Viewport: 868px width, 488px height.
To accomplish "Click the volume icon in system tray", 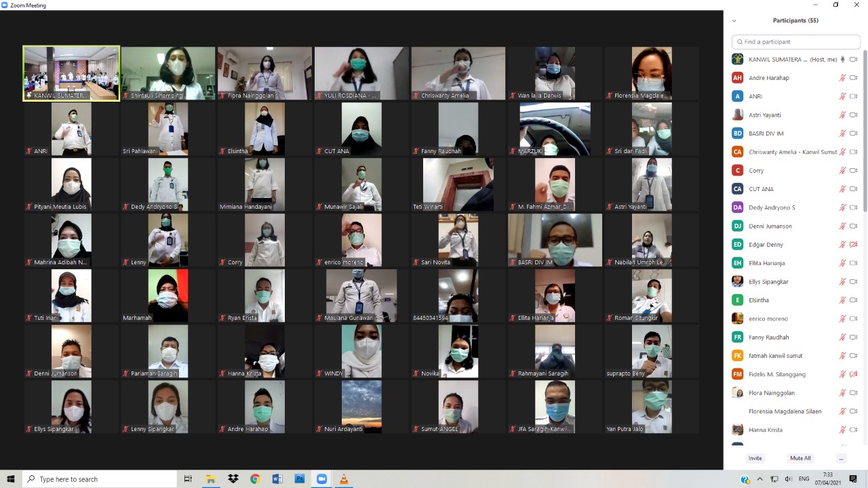I will [789, 479].
